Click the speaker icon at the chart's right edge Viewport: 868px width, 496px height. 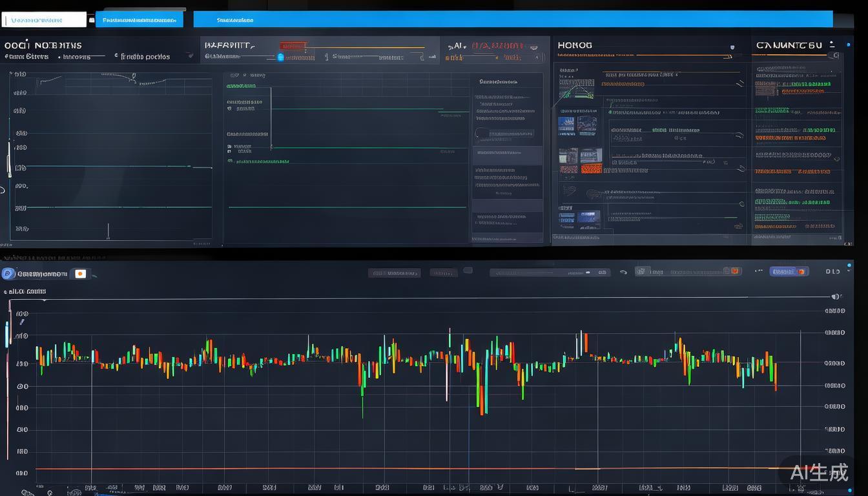835,296
